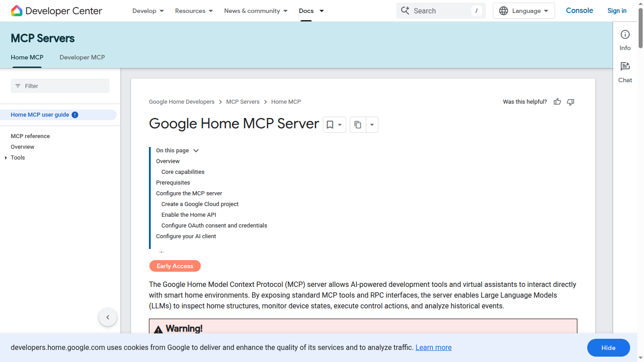Click the search sparkle icon
This screenshot has width=644, height=362.
tap(405, 11)
